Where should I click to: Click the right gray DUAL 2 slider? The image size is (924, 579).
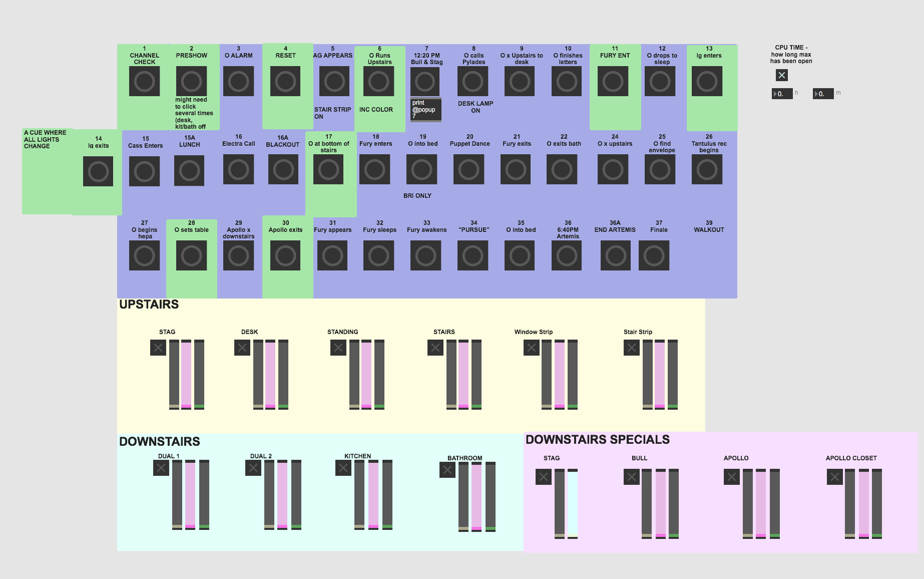[x=296, y=495]
